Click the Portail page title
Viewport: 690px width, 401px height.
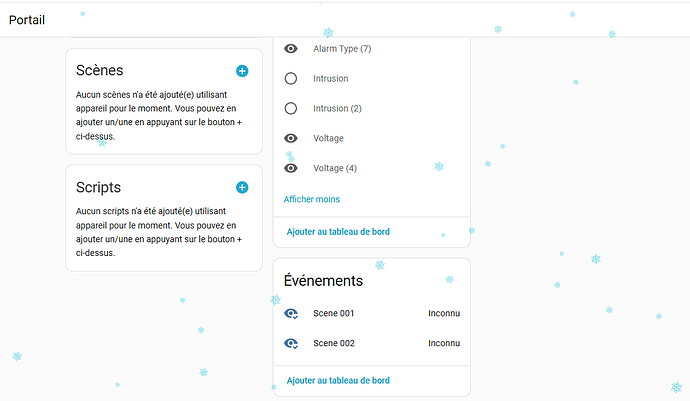(28, 19)
